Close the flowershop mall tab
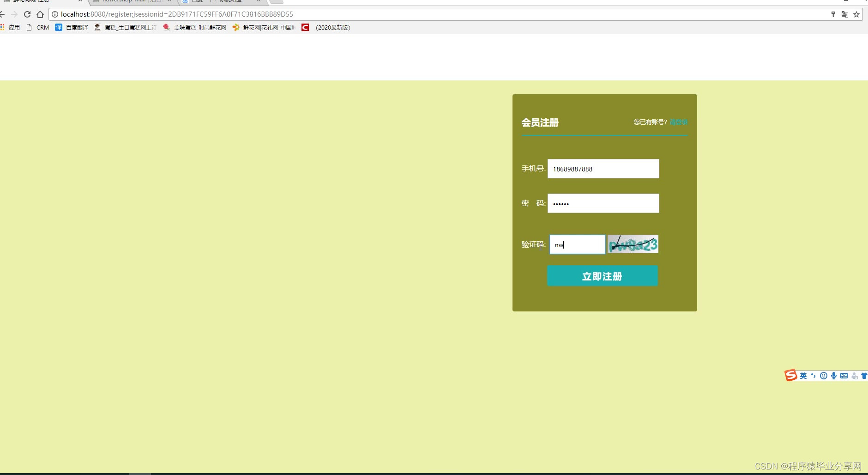 [x=169, y=1]
